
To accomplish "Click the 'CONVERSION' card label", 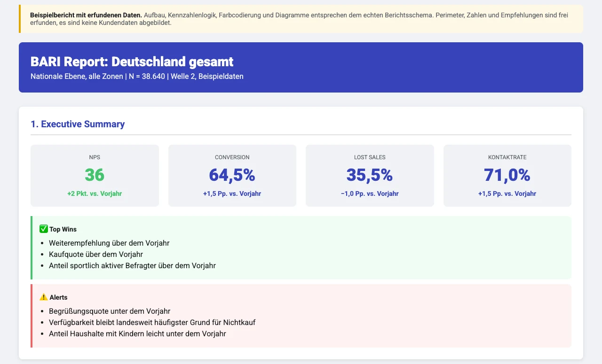I will 232,157.
